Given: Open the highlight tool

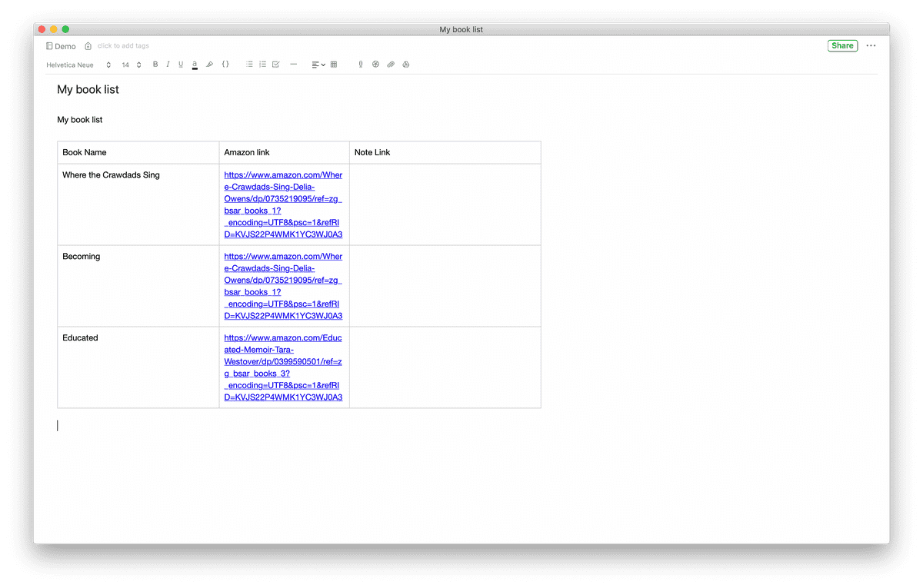Looking at the screenshot, I should pos(209,64).
